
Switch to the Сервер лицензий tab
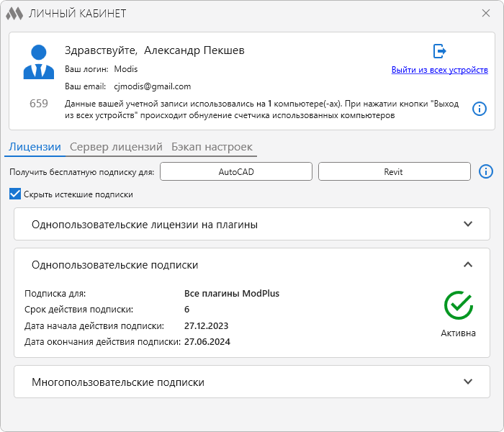116,147
